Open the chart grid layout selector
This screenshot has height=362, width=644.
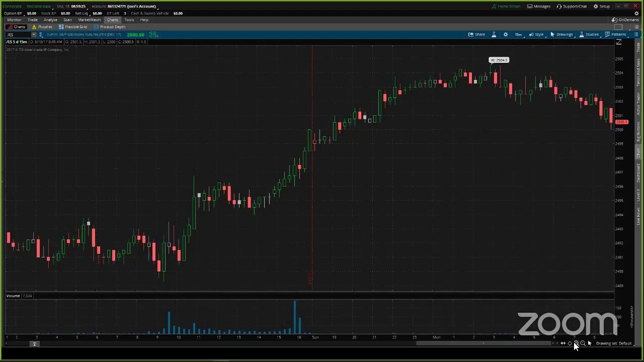(x=619, y=27)
